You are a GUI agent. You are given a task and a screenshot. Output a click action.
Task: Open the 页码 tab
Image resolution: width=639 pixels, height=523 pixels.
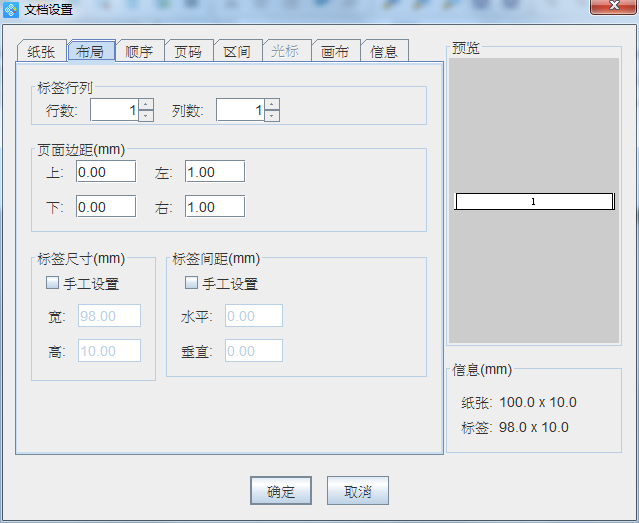(x=189, y=51)
